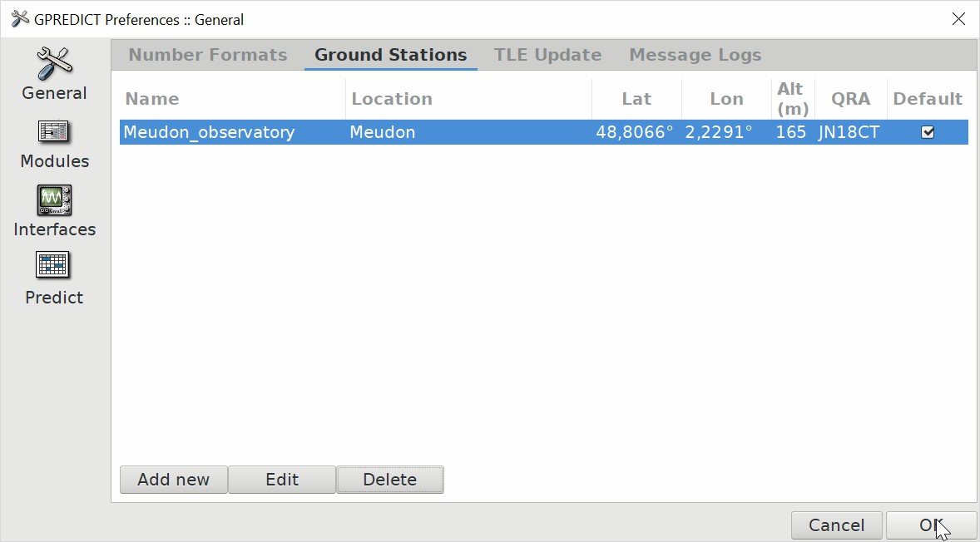The width and height of the screenshot is (980, 542).
Task: Open the Predict preferences grid icon
Action: (54, 265)
